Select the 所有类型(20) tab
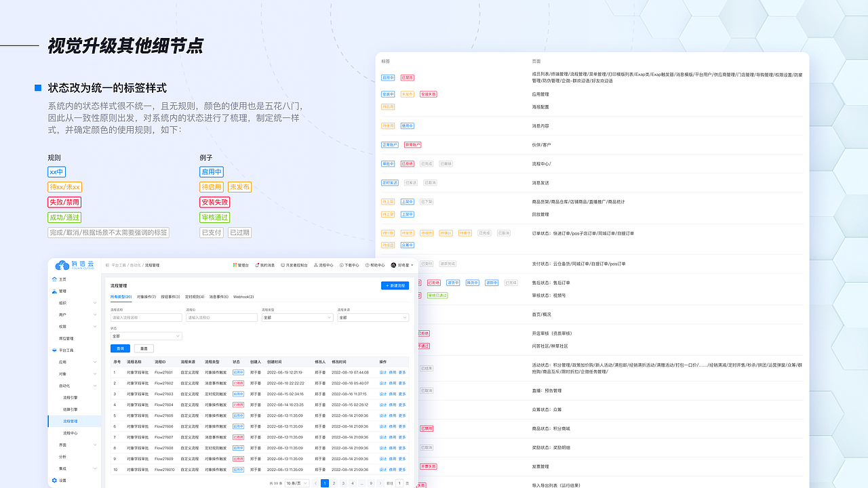This screenshot has width=868, height=488. pos(121,296)
